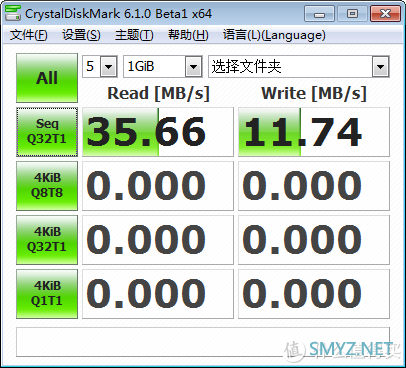Start the 4KiB Q1T1 test
The width and height of the screenshot is (406, 368).
tap(47, 294)
